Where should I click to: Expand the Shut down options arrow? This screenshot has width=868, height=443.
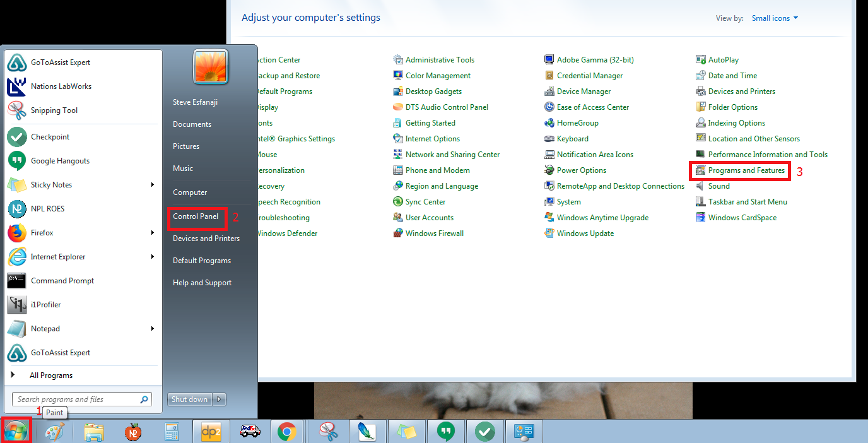click(x=219, y=399)
